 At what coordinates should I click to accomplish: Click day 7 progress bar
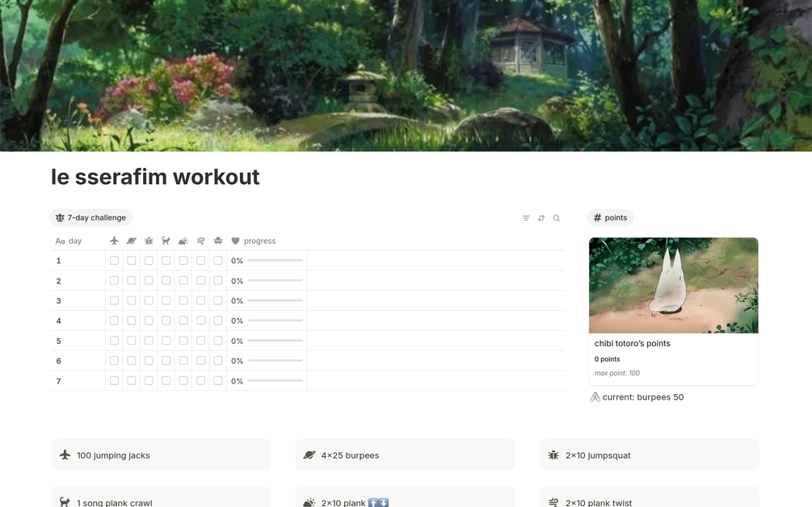pos(275,381)
